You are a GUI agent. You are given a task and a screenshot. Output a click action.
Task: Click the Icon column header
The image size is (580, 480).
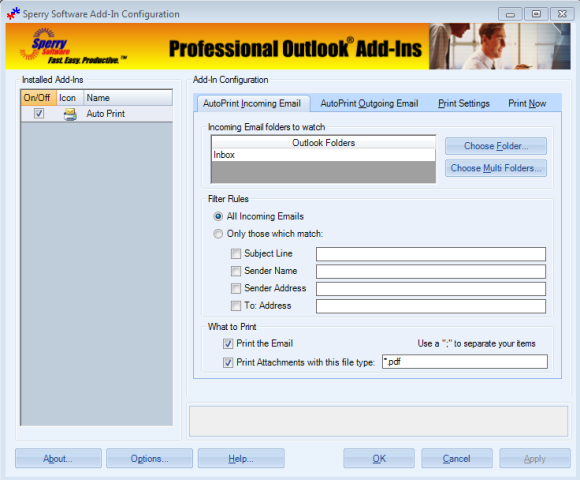tap(70, 98)
